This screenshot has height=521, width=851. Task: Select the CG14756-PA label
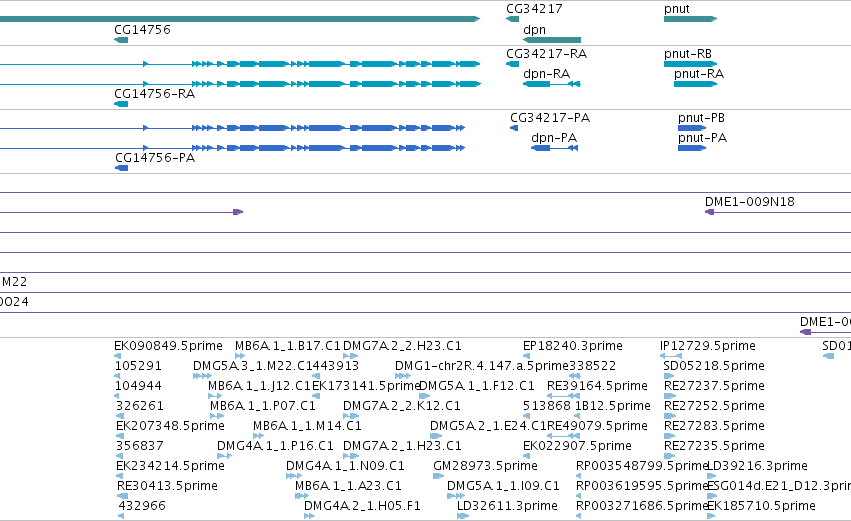point(155,158)
